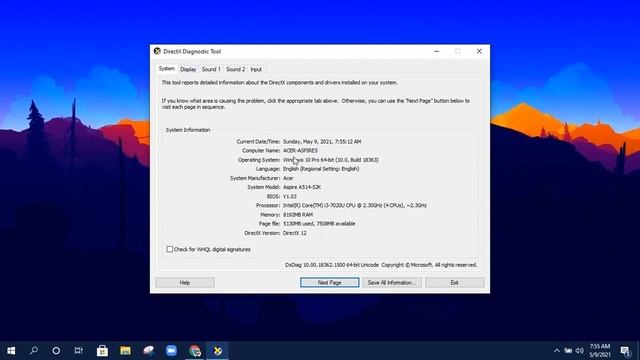Switch to the System tab
This screenshot has height=360, width=640.
point(167,69)
